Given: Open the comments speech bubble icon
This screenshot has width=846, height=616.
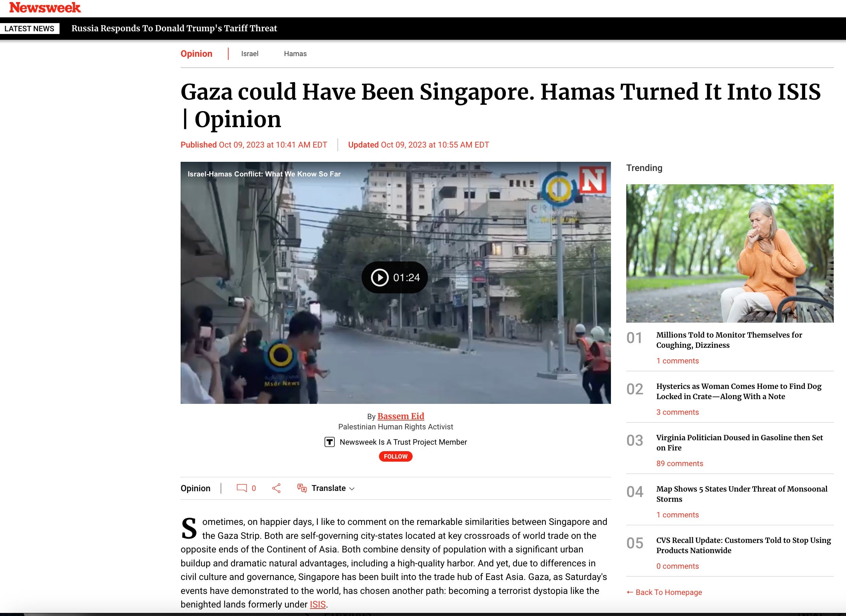Looking at the screenshot, I should (x=241, y=488).
